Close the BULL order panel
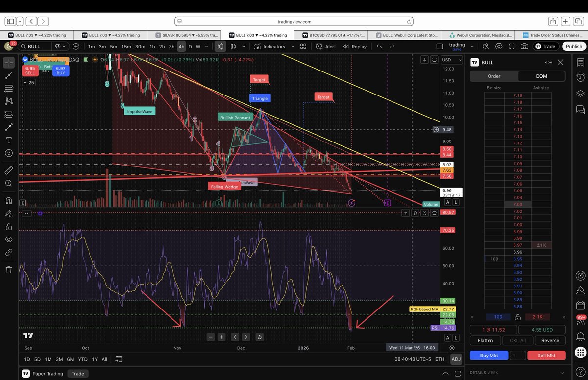The image size is (588, 380). tap(560, 62)
